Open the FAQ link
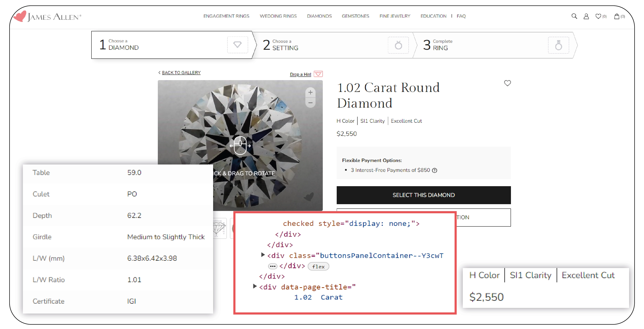This screenshot has height=329, width=644. (461, 16)
